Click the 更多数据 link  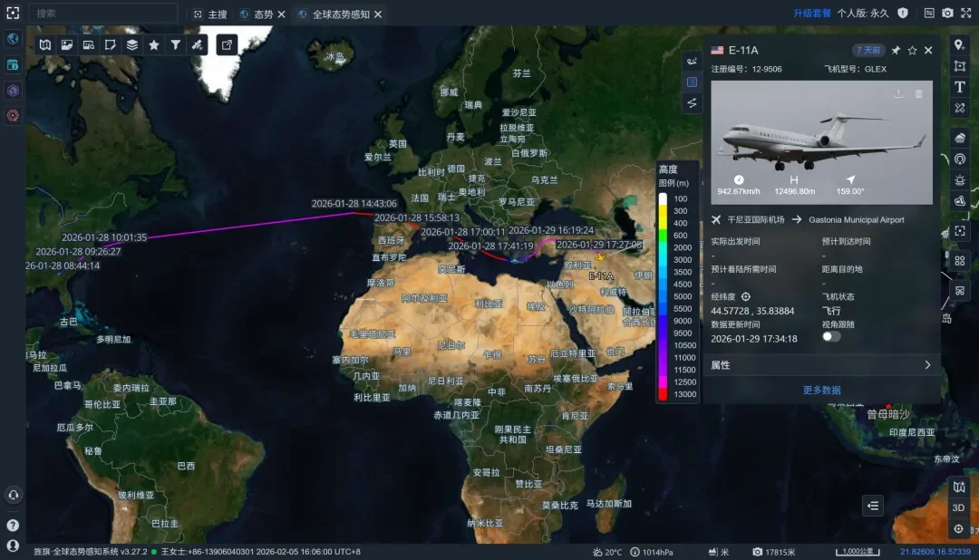(821, 391)
